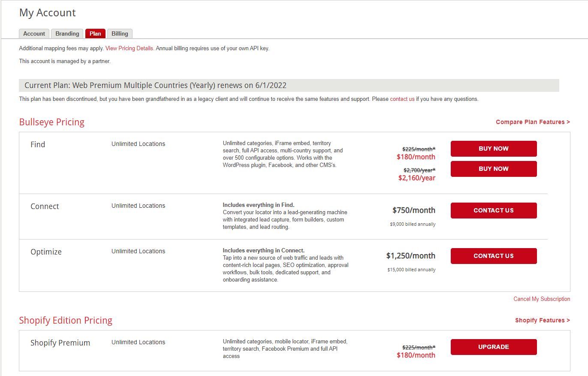This screenshot has height=376, width=588.
Task: Open the Shopify Features link
Action: 543,321
